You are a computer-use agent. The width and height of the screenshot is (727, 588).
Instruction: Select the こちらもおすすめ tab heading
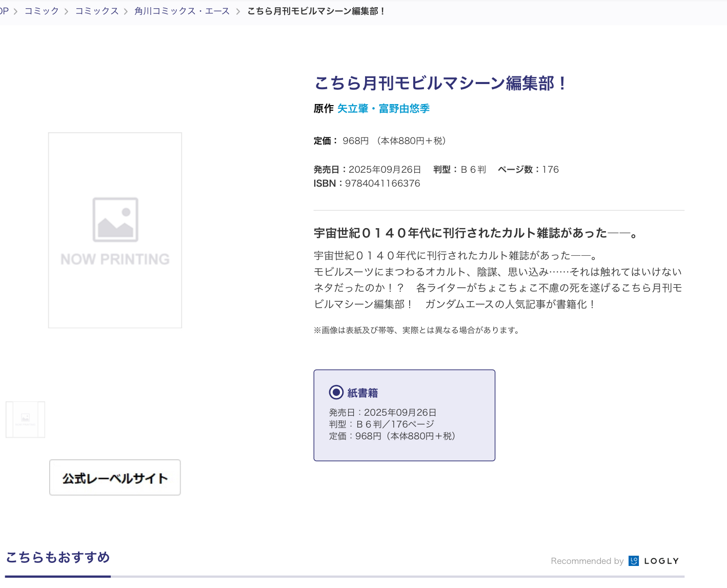pyautogui.click(x=58, y=557)
